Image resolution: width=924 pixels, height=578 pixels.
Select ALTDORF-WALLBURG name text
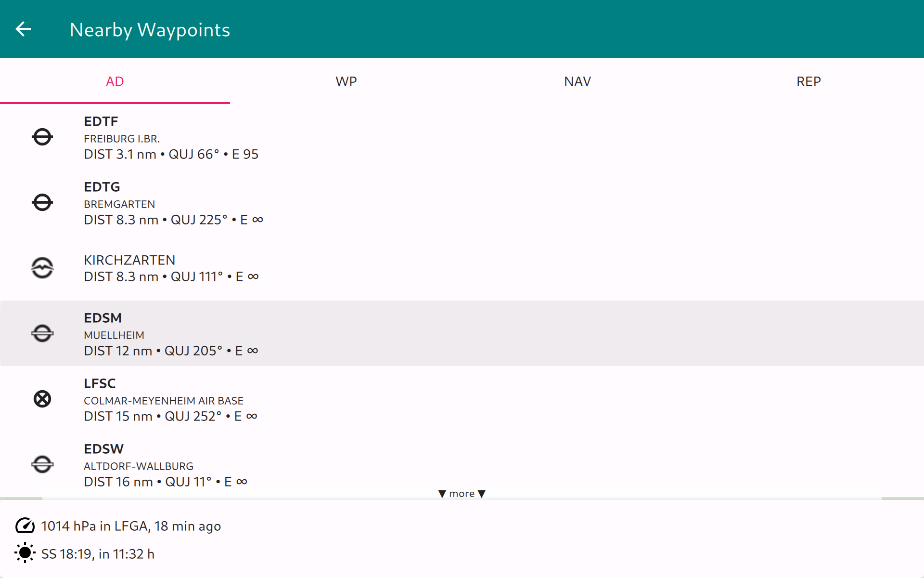click(x=139, y=466)
